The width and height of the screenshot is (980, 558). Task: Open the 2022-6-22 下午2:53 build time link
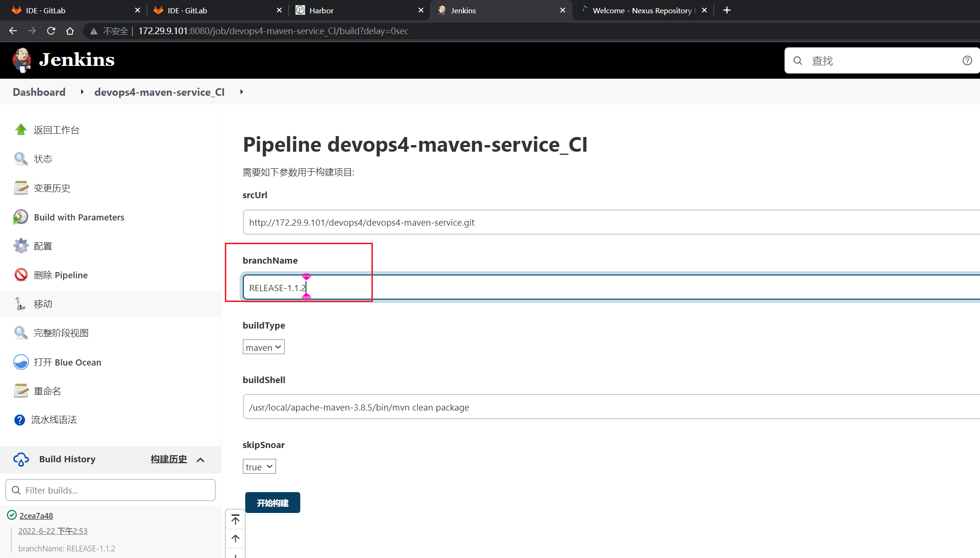(53, 531)
